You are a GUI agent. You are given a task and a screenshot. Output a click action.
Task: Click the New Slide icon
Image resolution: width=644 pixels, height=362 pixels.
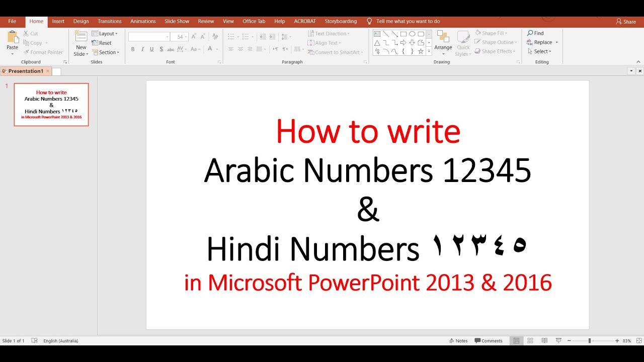(81, 37)
